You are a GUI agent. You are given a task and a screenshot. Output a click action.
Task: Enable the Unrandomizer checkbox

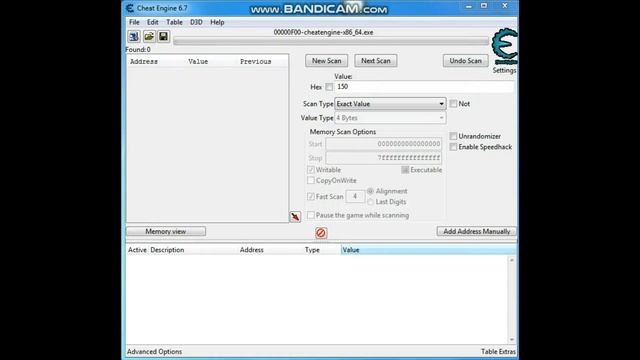pyautogui.click(x=453, y=136)
